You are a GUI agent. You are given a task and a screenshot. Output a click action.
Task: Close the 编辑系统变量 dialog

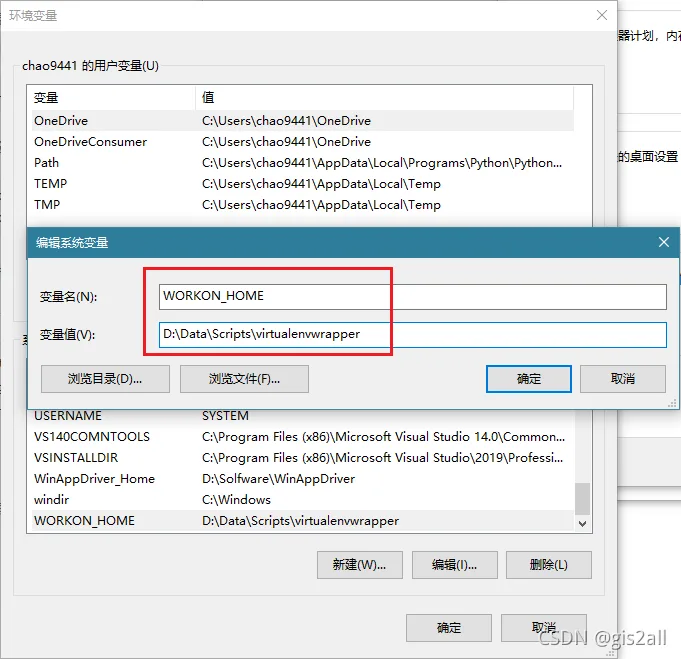[663, 242]
